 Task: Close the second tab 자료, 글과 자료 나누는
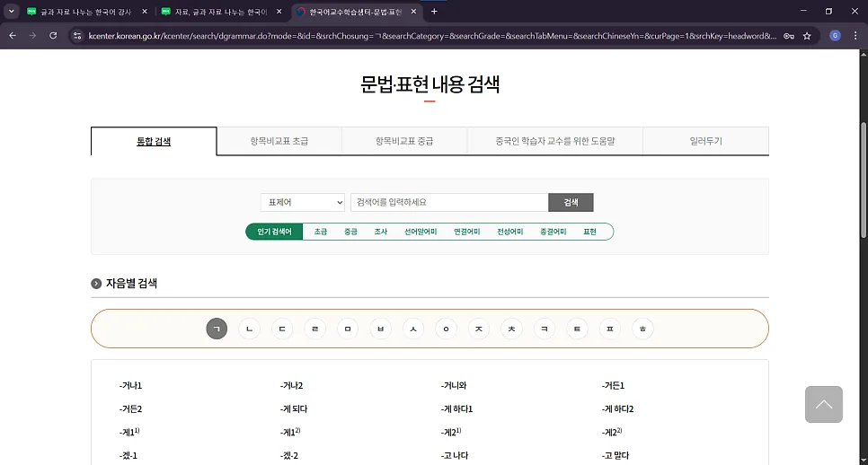(279, 11)
